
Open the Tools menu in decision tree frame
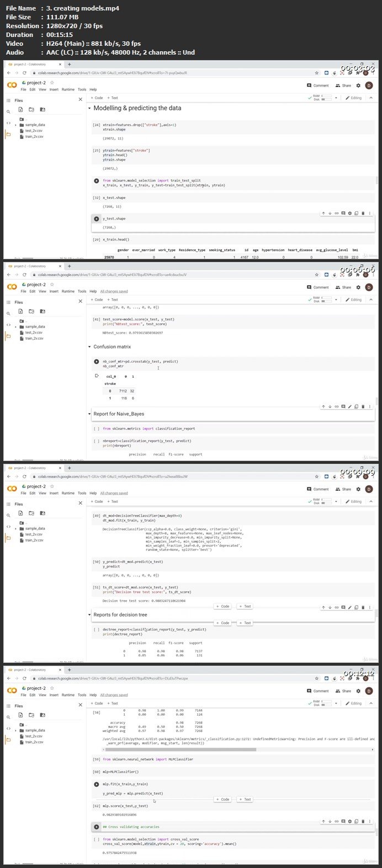[x=82, y=493]
